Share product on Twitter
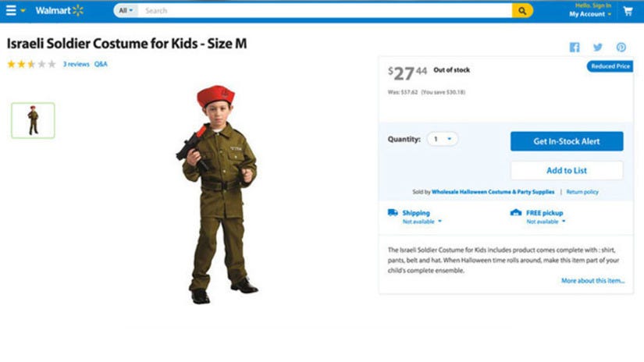644x362 pixels. pos(598,48)
